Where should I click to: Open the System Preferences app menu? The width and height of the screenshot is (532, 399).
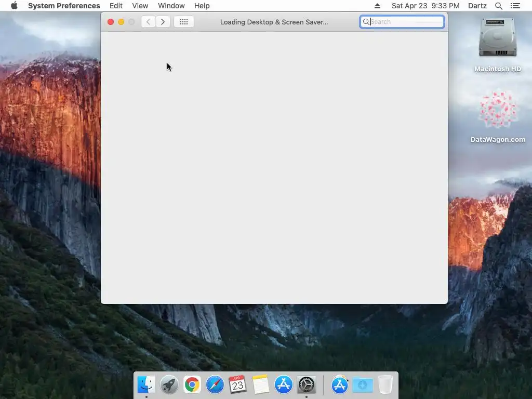[x=64, y=6]
